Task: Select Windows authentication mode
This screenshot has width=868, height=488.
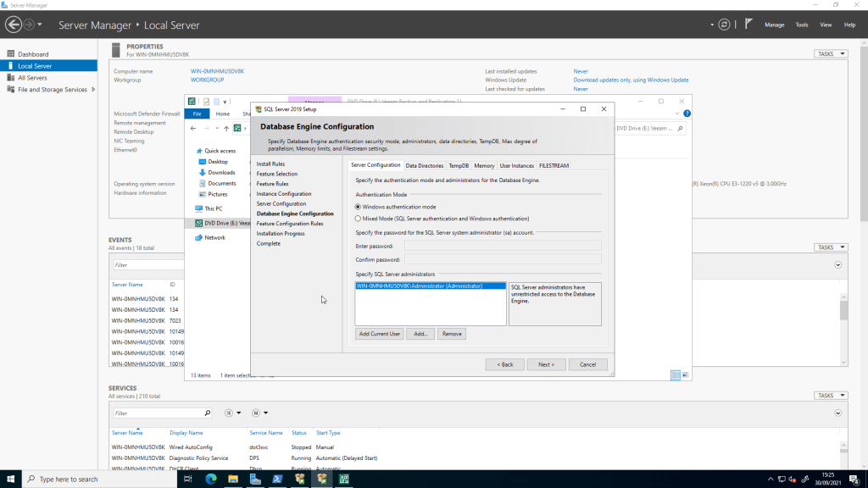Action: pyautogui.click(x=359, y=207)
